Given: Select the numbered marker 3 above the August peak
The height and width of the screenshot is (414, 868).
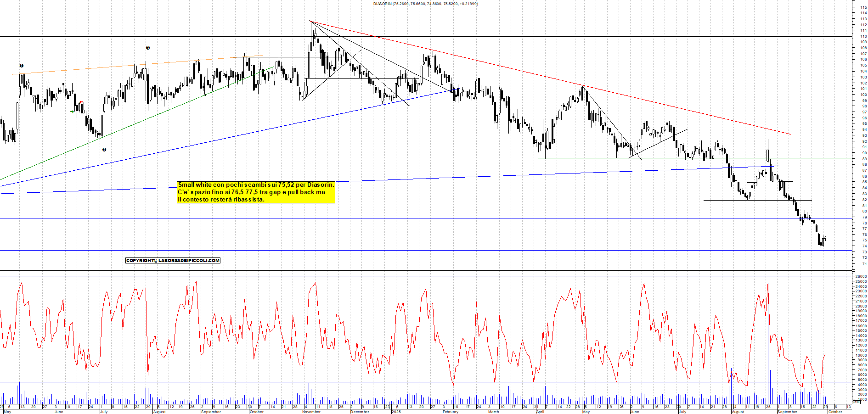Looking at the screenshot, I should 148,48.
